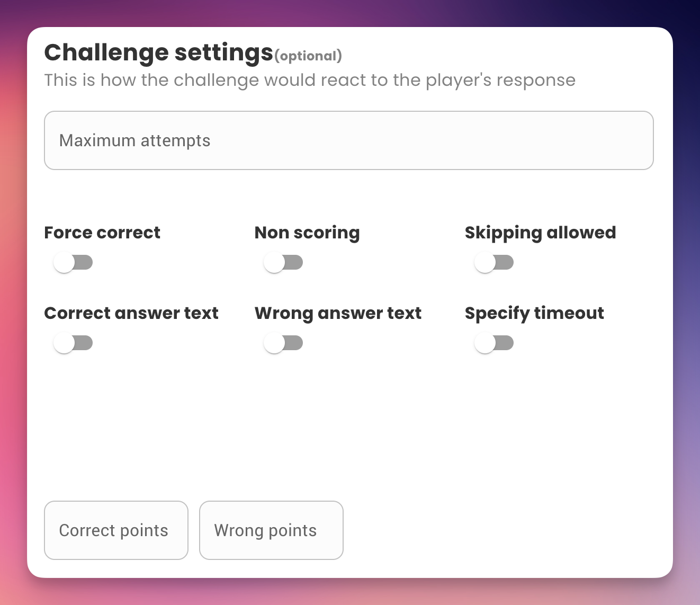Click the "Wrong answer text" label

click(x=338, y=313)
